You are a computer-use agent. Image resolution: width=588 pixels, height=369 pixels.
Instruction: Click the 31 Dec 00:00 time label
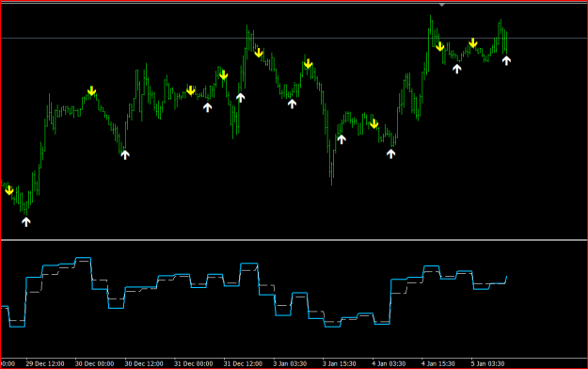(194, 363)
